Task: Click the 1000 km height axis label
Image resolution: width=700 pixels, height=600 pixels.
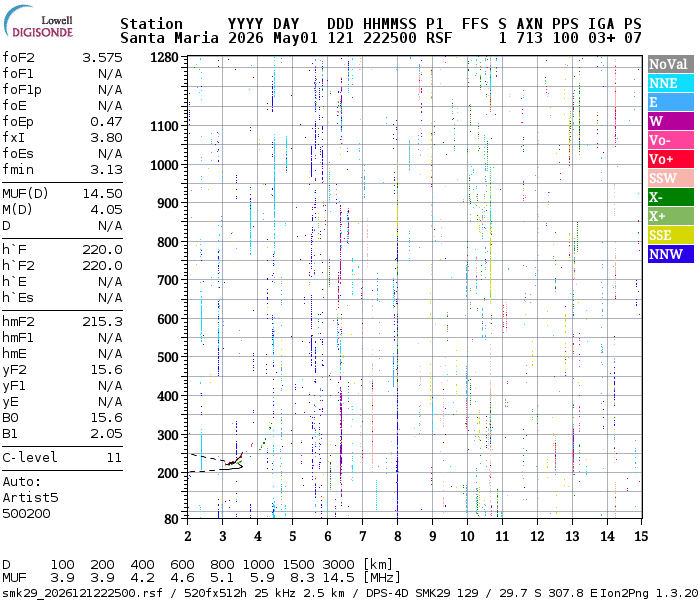Action: click(x=164, y=165)
